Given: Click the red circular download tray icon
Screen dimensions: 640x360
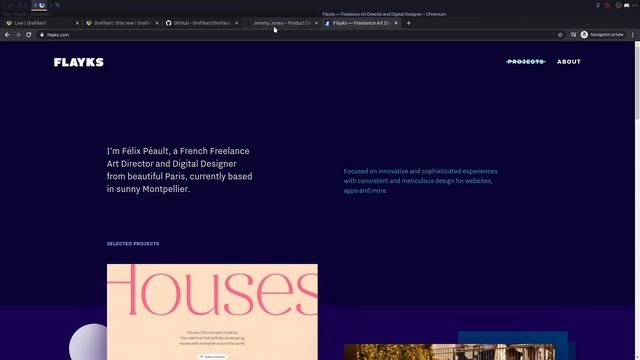Looking at the screenshot, I should click(x=618, y=5).
